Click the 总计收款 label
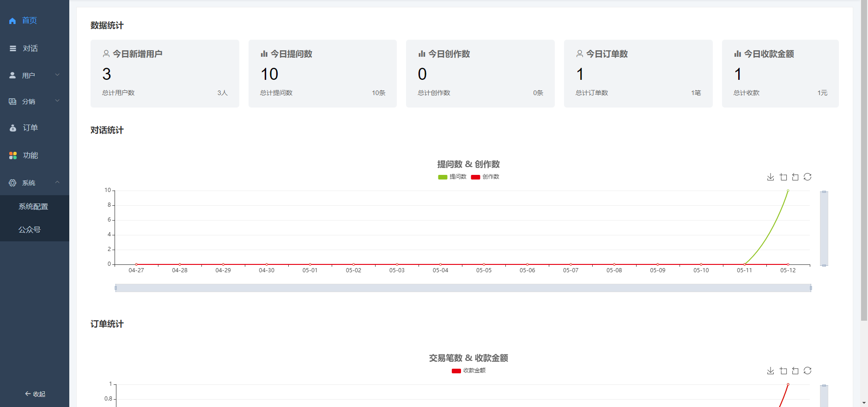The height and width of the screenshot is (407, 868). point(747,93)
